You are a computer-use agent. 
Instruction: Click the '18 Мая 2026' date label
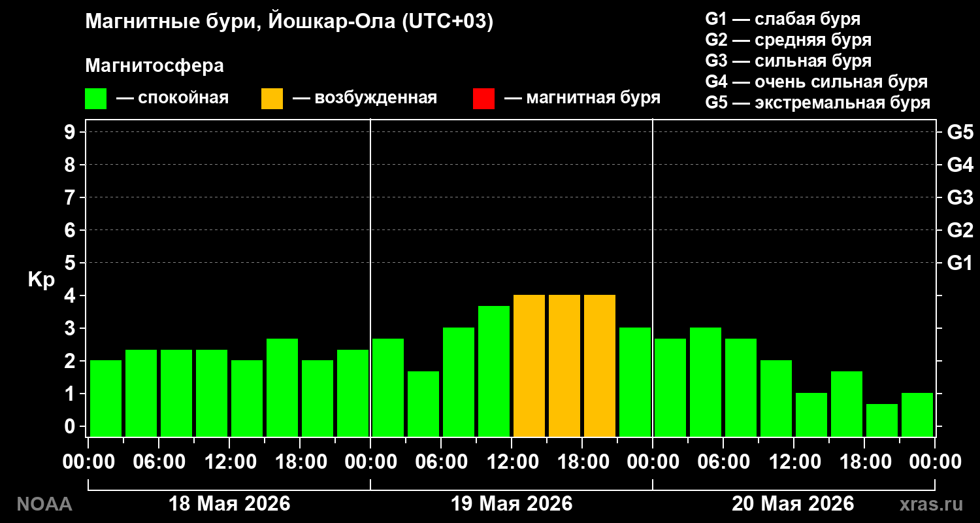click(229, 503)
